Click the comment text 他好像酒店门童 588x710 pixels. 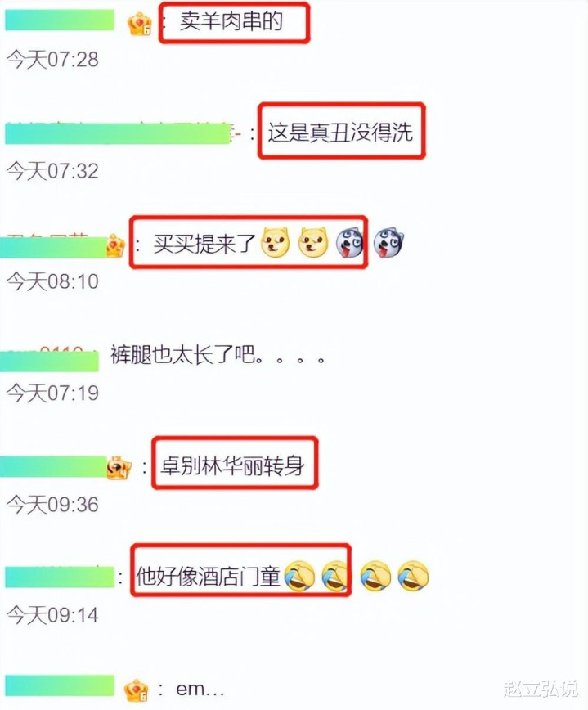pos(208,577)
